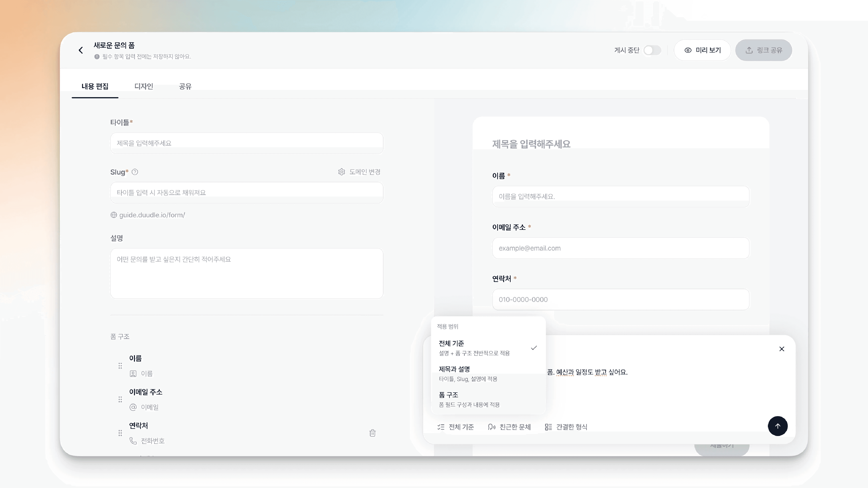Click the @ icon under 이메일 주소 field
This screenshot has width=868, height=488.
pyautogui.click(x=133, y=407)
